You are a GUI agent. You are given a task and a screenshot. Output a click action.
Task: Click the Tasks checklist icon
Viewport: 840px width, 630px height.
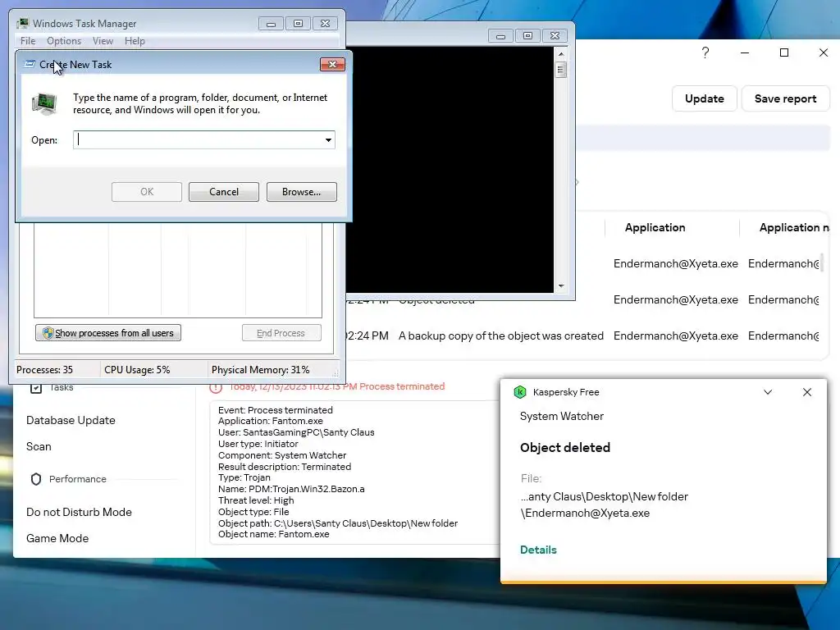point(36,387)
